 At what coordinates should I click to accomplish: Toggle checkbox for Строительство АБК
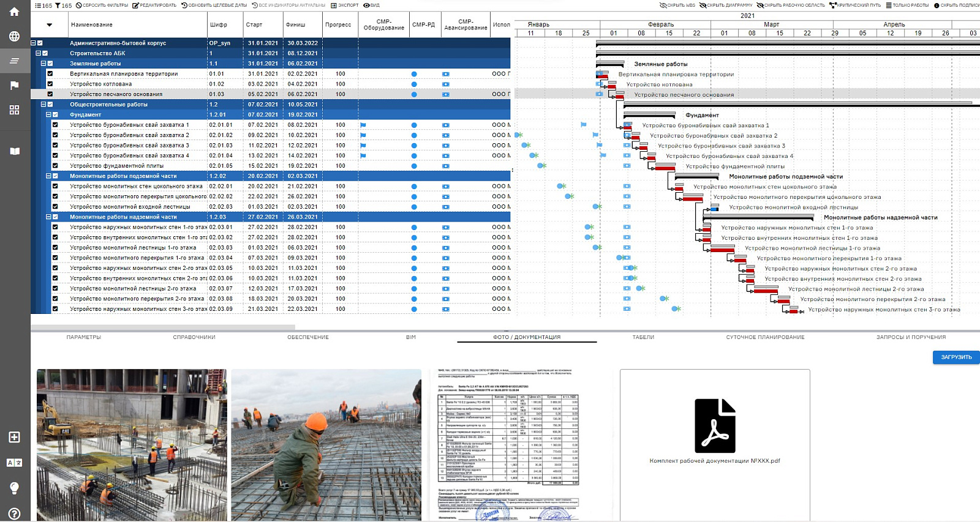click(45, 53)
